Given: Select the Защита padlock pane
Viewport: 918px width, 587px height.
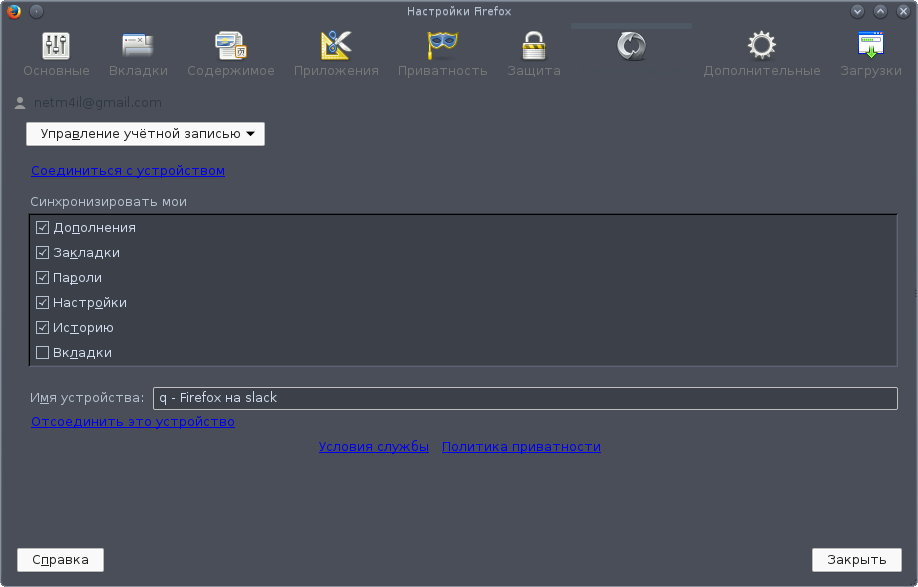Looking at the screenshot, I should tap(534, 54).
